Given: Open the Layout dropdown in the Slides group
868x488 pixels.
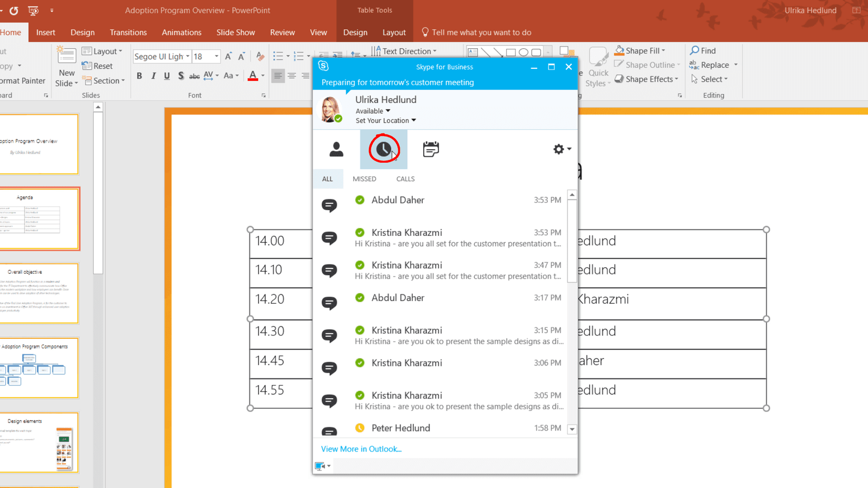Looking at the screenshot, I should [x=102, y=51].
